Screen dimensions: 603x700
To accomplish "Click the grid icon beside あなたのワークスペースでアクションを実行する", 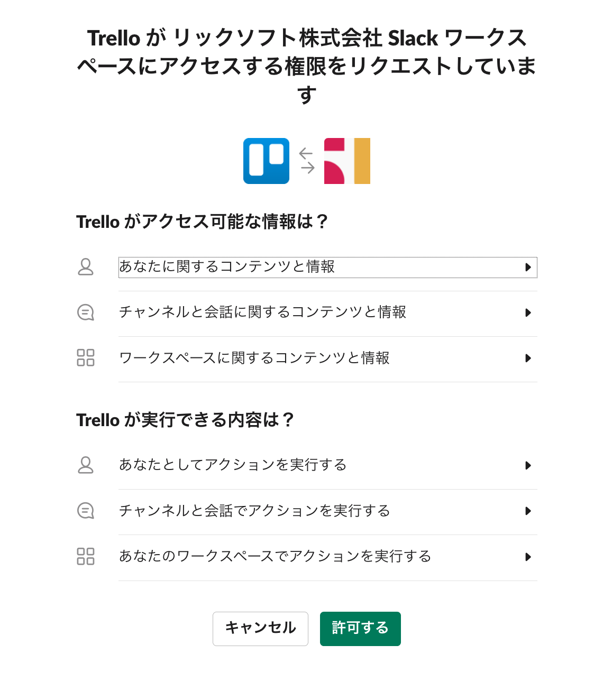I will pyautogui.click(x=86, y=557).
